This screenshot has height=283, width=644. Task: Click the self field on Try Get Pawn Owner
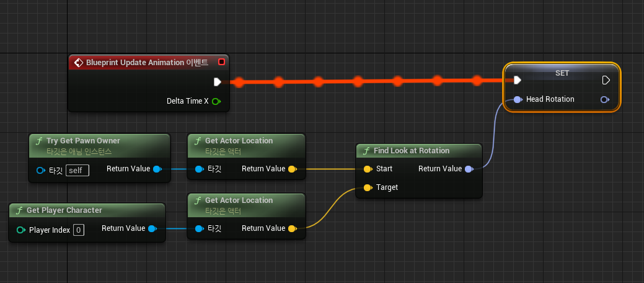(x=77, y=170)
